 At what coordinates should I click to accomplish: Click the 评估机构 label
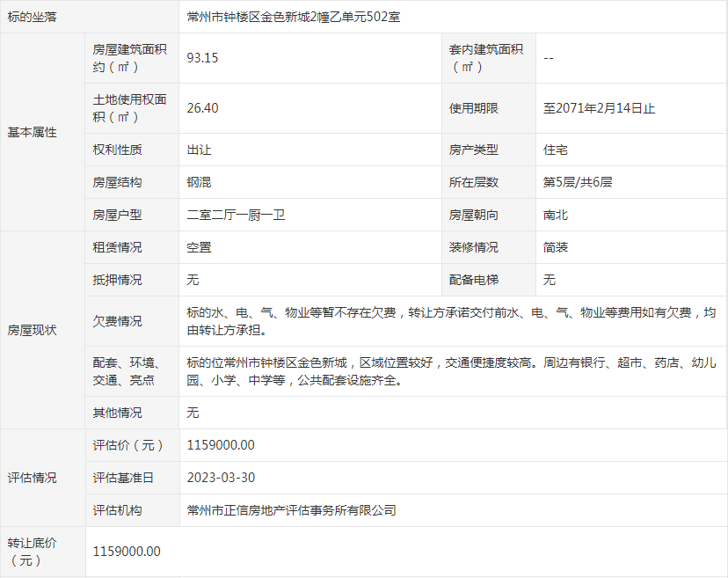point(117,510)
